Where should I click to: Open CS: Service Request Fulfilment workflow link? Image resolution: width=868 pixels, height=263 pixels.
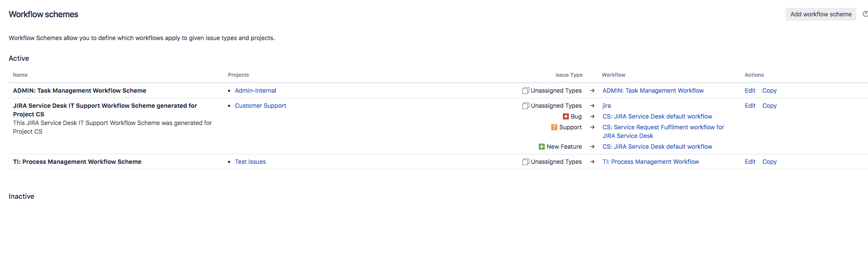coord(663,131)
